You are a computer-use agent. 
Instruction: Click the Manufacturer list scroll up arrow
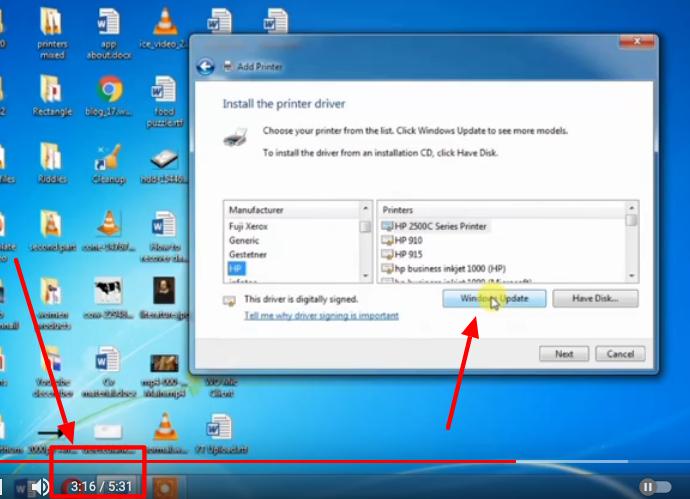point(365,208)
